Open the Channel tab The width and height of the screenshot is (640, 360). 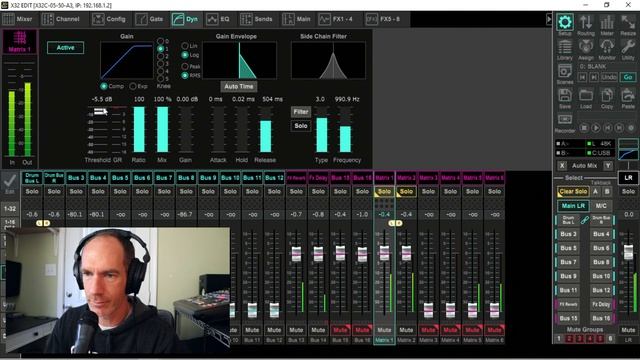click(61, 19)
